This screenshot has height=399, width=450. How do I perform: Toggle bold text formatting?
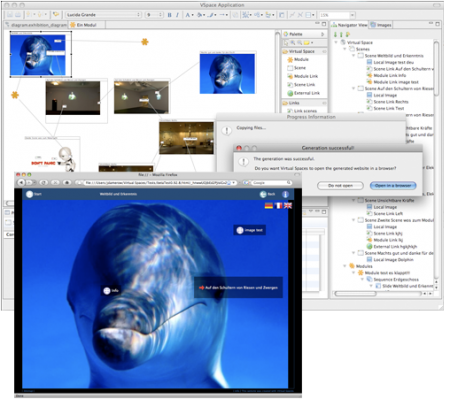click(169, 15)
